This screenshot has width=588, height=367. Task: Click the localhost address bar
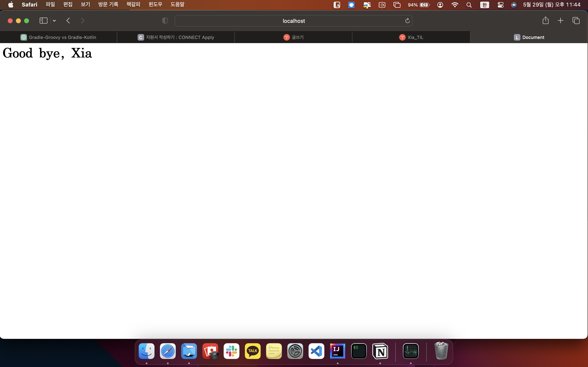tap(294, 21)
